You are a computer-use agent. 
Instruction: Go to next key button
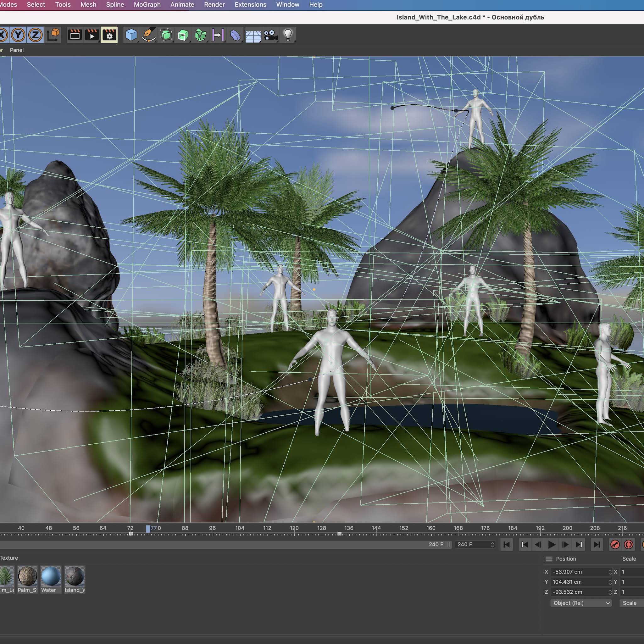point(579,544)
